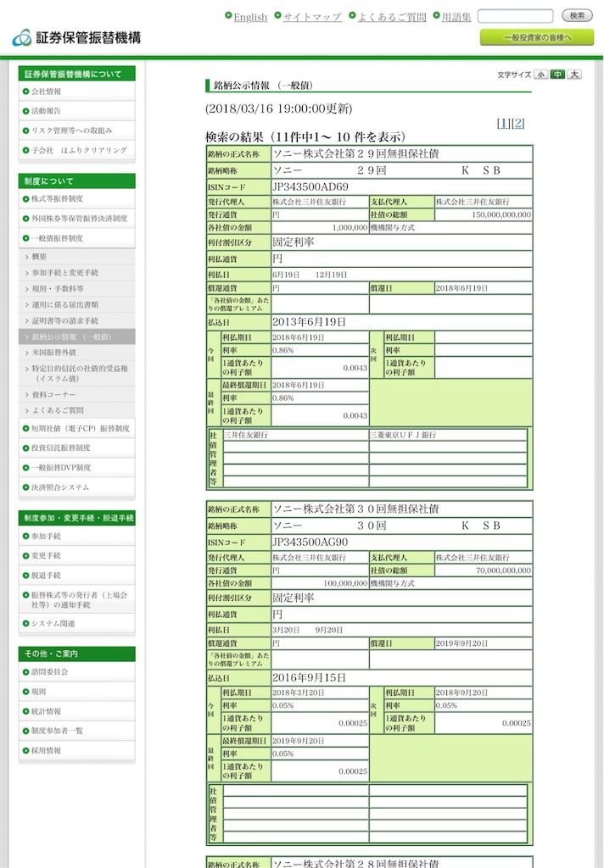Screen dimensions: 604x868
Task: Open リスク管理等への取組み sidebar item
Action: point(76,131)
